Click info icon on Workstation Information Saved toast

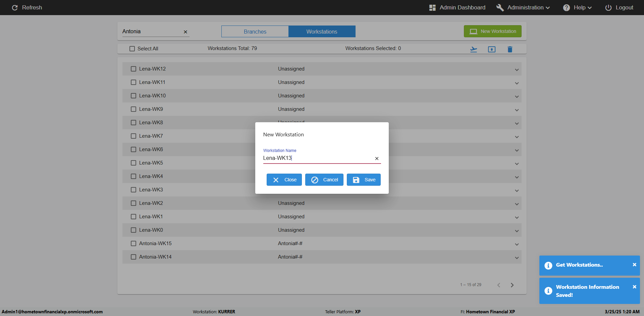pos(548,291)
